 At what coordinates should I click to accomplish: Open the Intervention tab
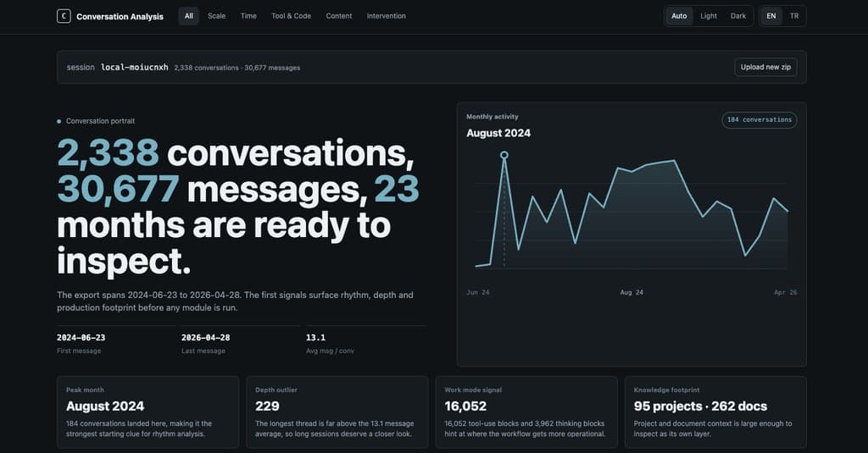pos(387,16)
